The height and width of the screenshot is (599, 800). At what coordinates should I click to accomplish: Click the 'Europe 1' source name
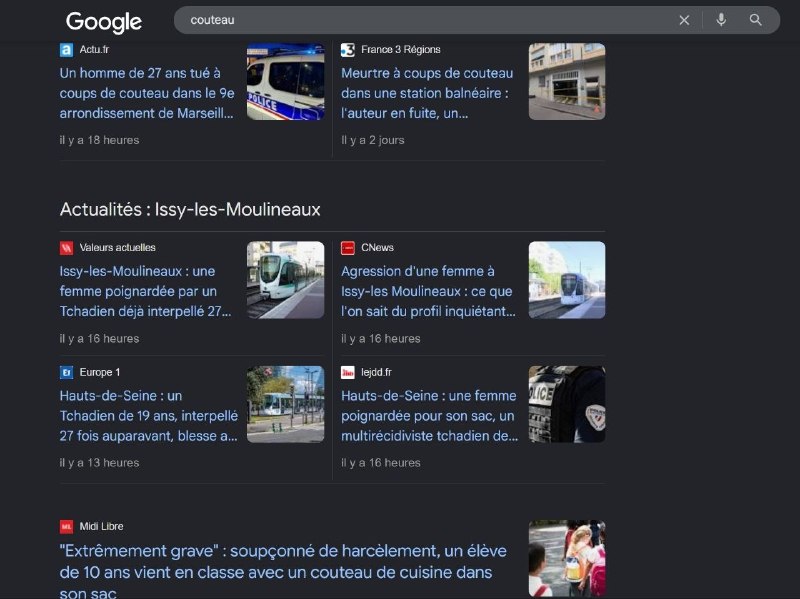[x=99, y=372]
